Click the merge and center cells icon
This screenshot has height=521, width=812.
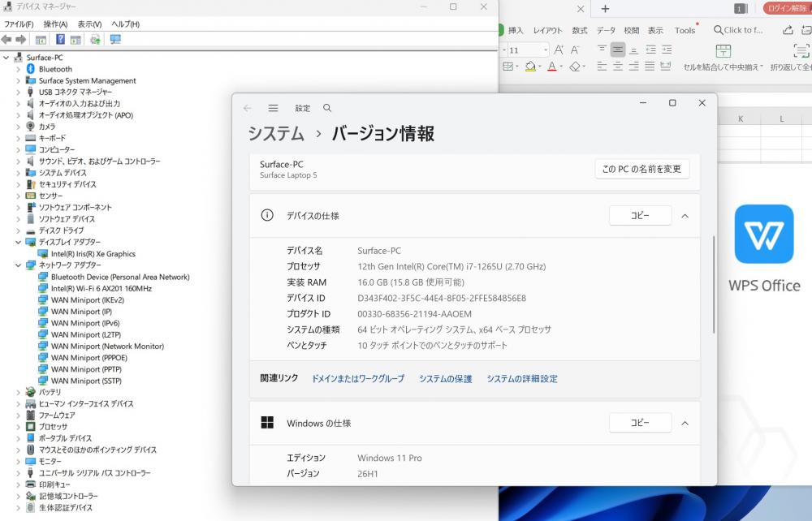[x=723, y=50]
